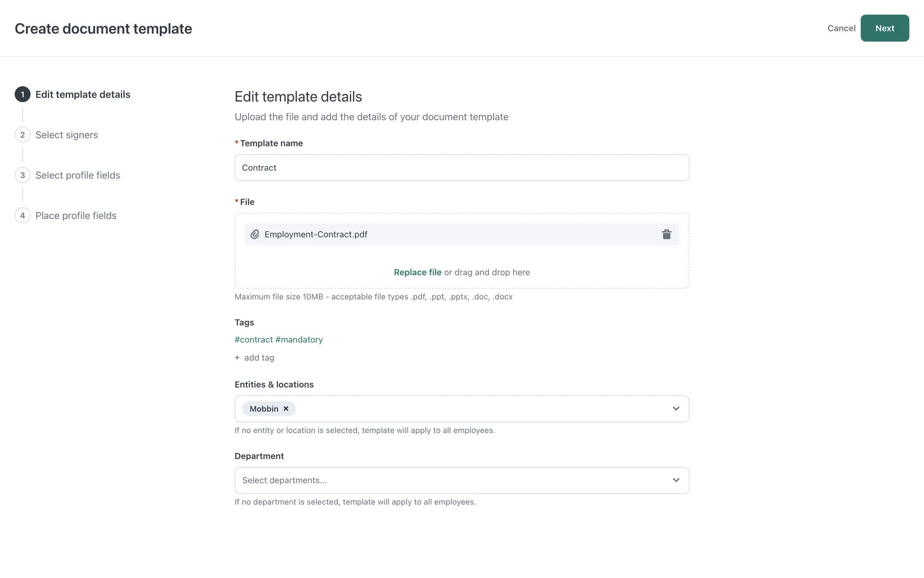The width and height of the screenshot is (924, 578).
Task: Click the plus icon to add tag
Action: pos(237,358)
